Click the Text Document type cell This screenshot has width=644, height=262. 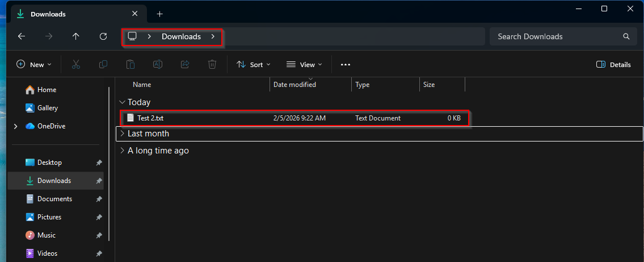pos(378,118)
